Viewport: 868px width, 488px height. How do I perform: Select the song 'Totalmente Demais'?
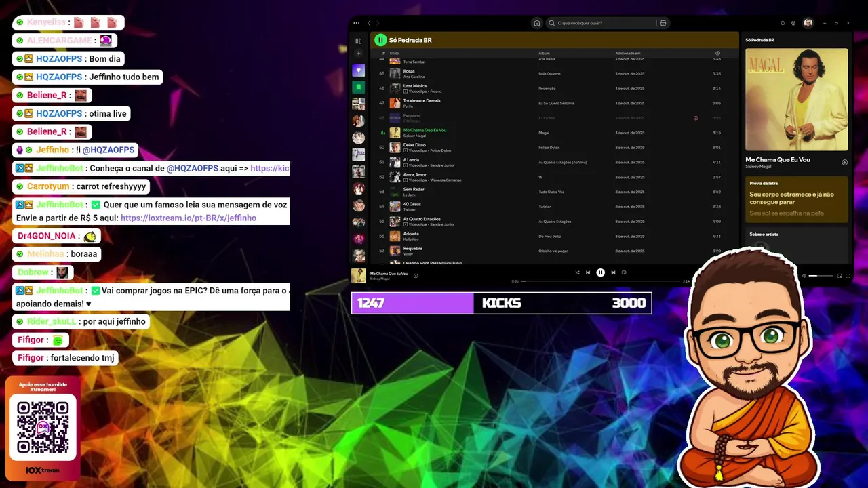(422, 100)
